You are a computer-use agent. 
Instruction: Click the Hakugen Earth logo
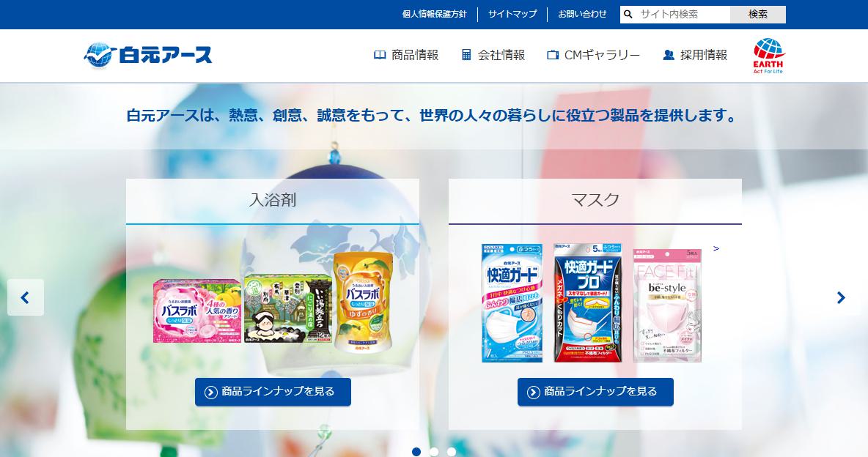148,55
